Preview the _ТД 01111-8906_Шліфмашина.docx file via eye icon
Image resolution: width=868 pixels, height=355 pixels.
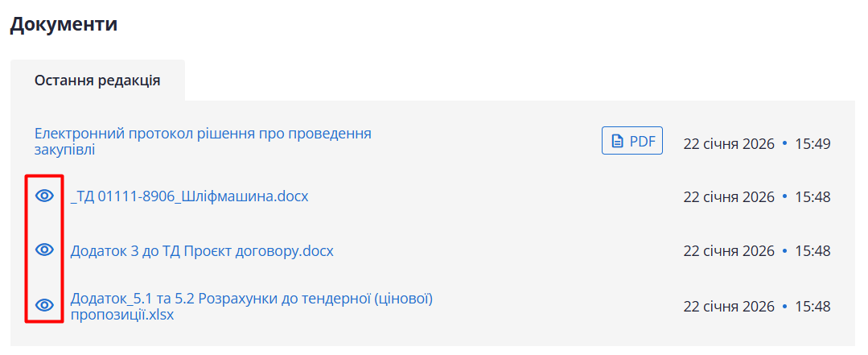(x=45, y=196)
